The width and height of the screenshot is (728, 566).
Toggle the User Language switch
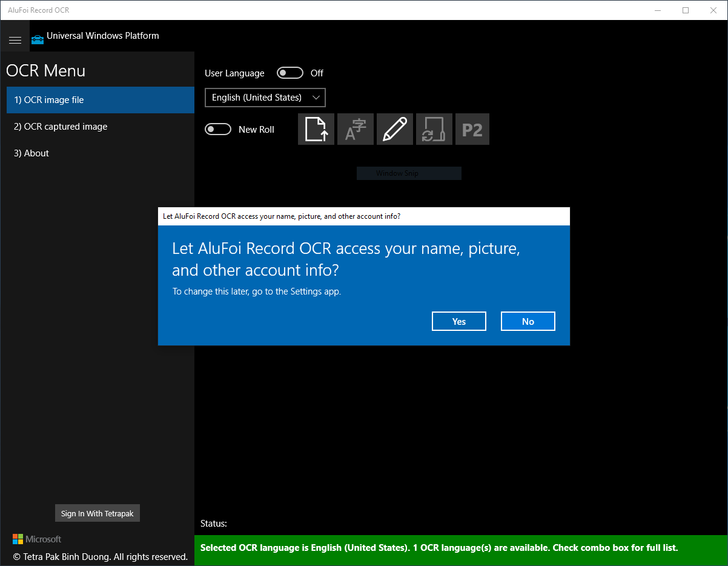click(290, 73)
